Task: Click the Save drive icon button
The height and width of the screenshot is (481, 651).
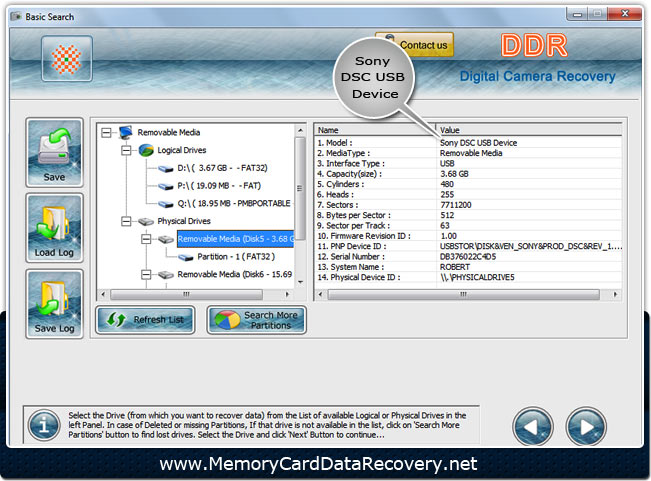Action: [x=54, y=152]
